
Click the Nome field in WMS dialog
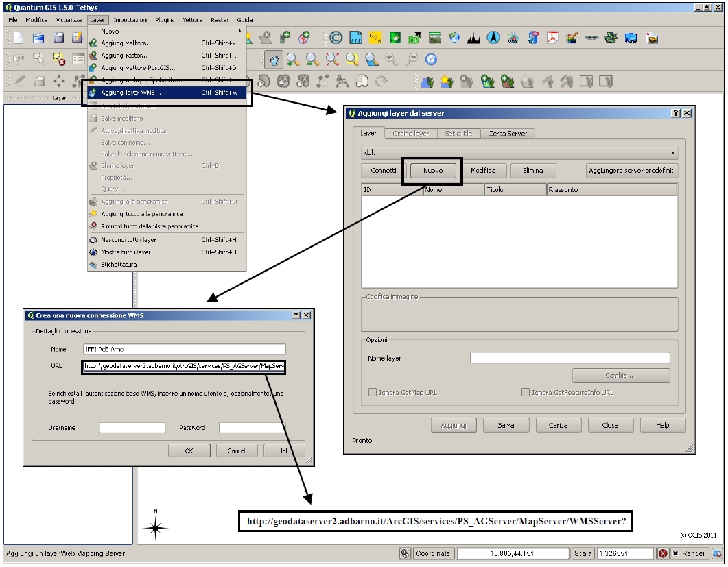click(185, 350)
